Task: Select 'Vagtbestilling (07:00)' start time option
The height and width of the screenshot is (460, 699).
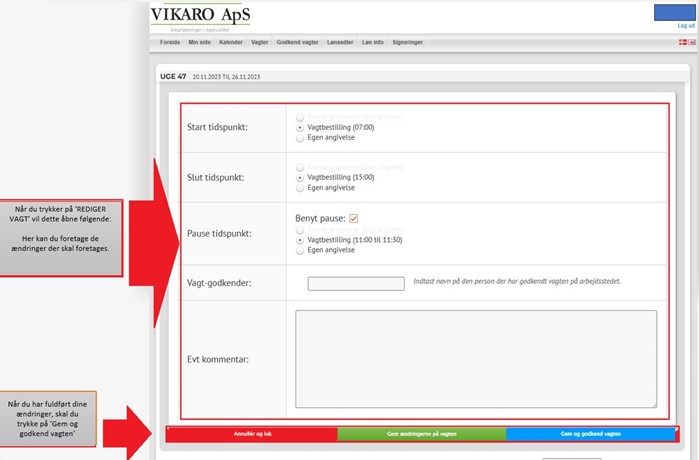Action: (300, 128)
